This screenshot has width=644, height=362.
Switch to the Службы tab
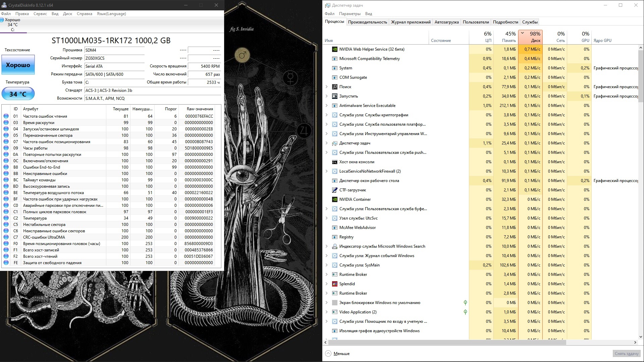click(x=530, y=22)
